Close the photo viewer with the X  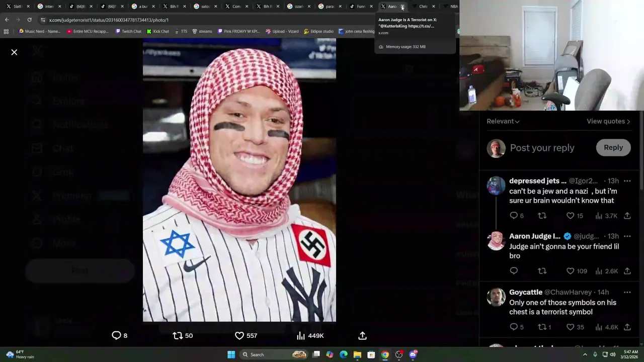(14, 52)
